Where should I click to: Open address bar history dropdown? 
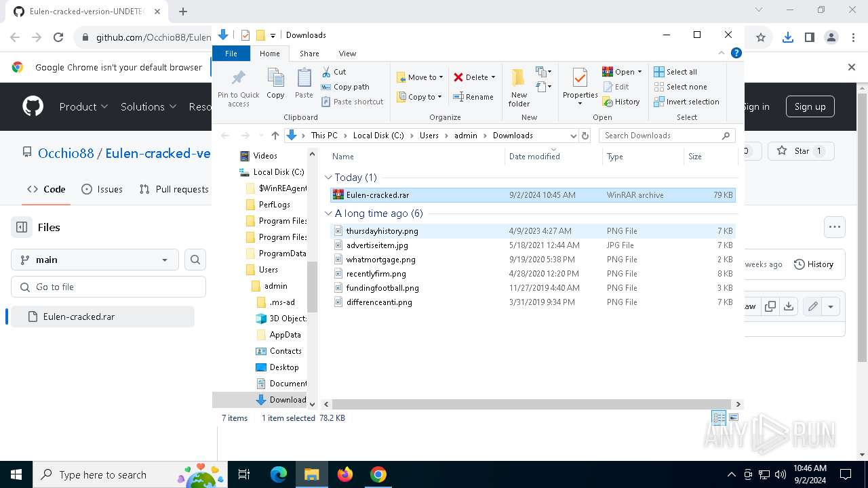[573, 136]
